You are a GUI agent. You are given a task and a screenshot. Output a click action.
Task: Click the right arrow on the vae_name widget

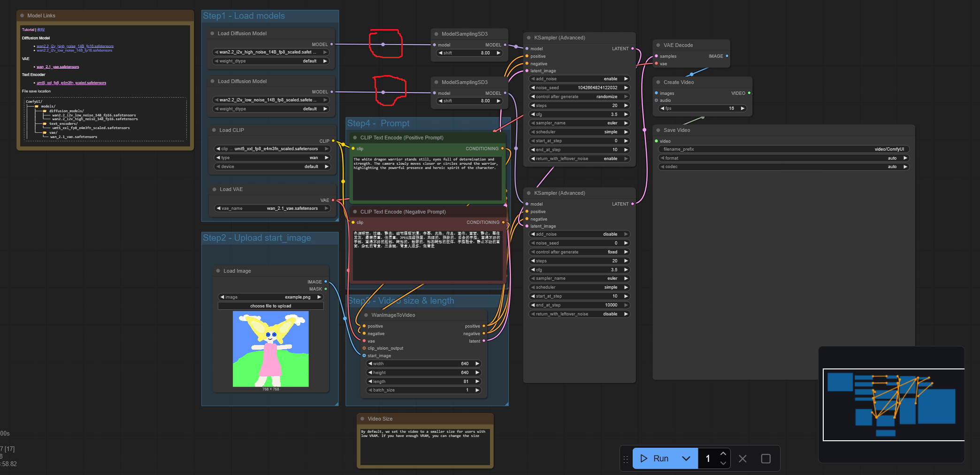326,208
